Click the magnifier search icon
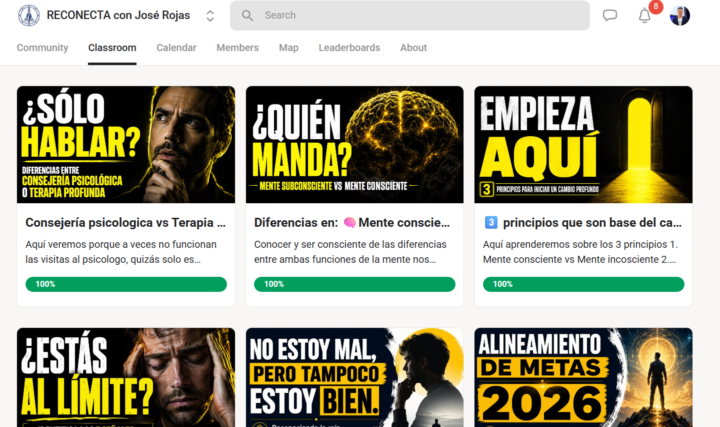 click(247, 16)
